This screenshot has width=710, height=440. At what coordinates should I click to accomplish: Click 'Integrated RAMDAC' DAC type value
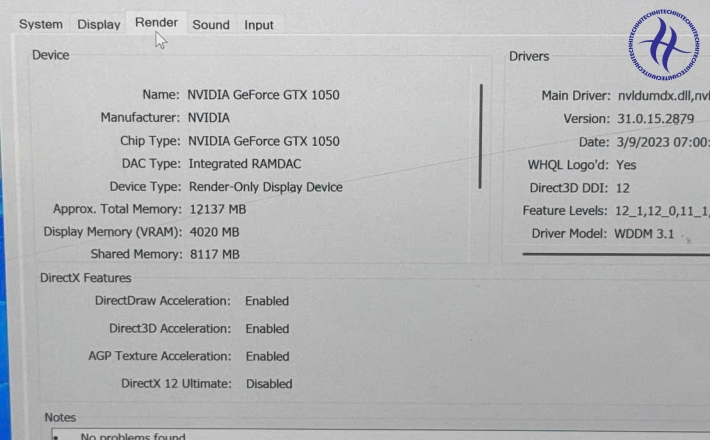245,164
